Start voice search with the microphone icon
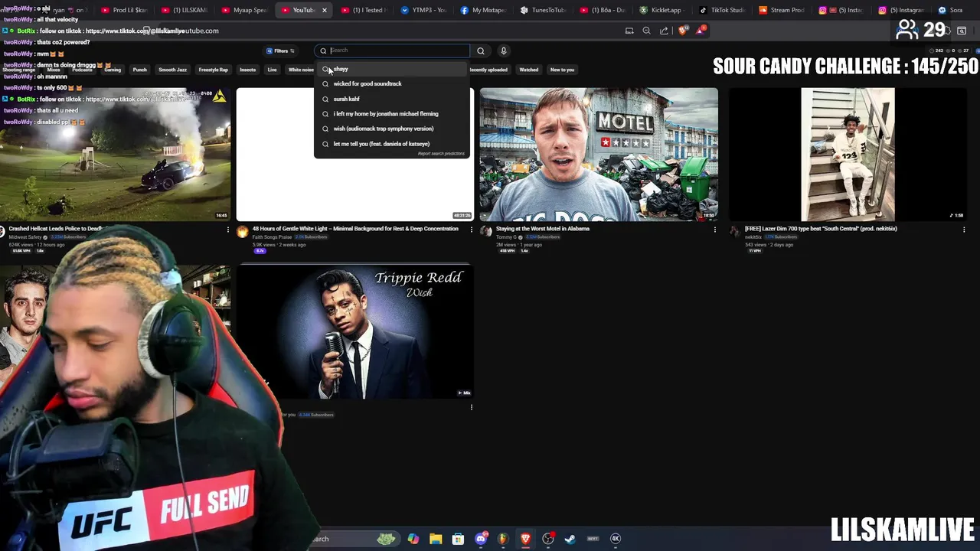The height and width of the screenshot is (551, 980). point(504,51)
